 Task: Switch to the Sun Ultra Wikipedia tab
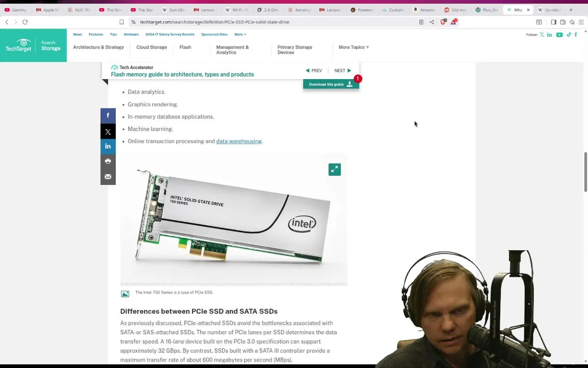[174, 10]
